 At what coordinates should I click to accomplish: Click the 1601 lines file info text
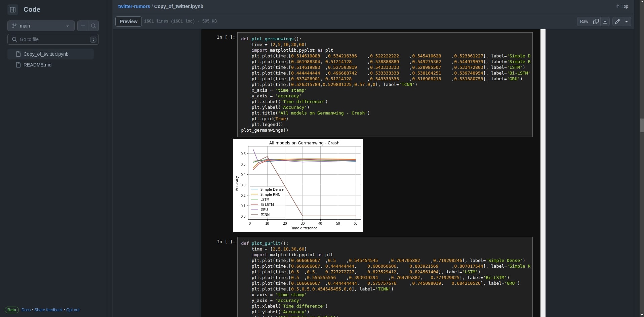(x=180, y=21)
